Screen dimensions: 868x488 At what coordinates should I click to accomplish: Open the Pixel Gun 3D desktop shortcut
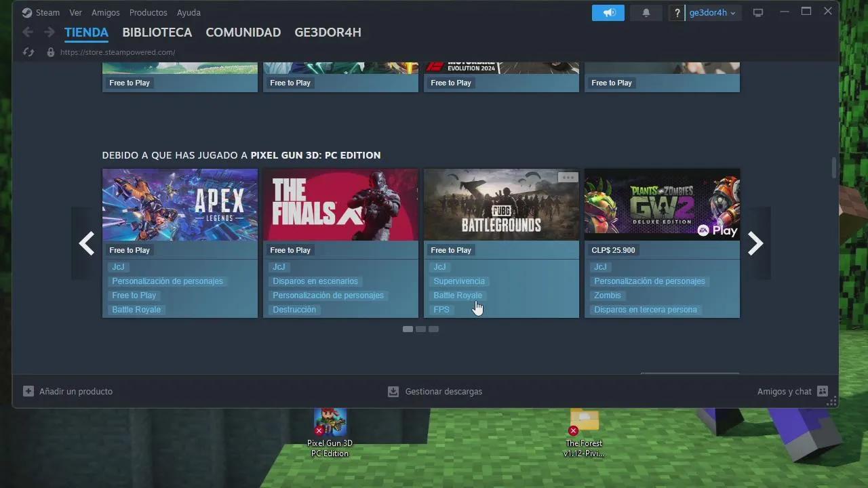330,420
